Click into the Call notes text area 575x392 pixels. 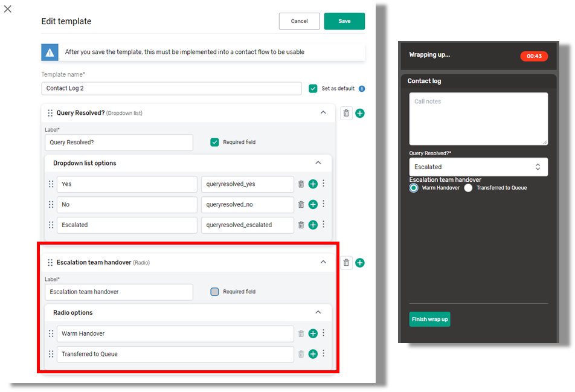click(478, 118)
